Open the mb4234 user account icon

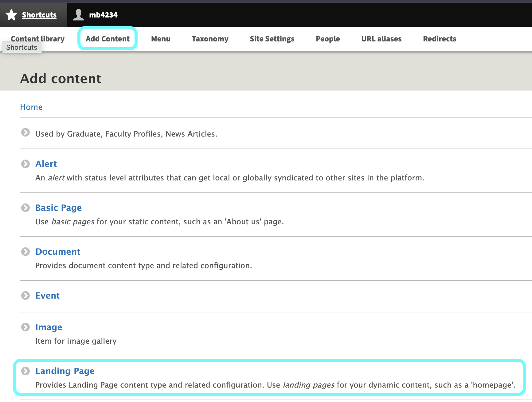[x=78, y=14]
